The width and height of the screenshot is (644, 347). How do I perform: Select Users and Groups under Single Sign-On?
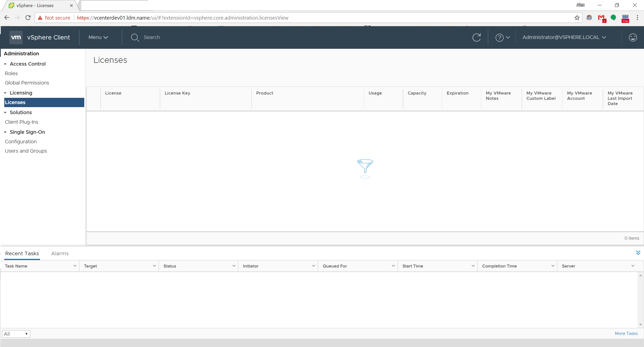pyautogui.click(x=26, y=151)
